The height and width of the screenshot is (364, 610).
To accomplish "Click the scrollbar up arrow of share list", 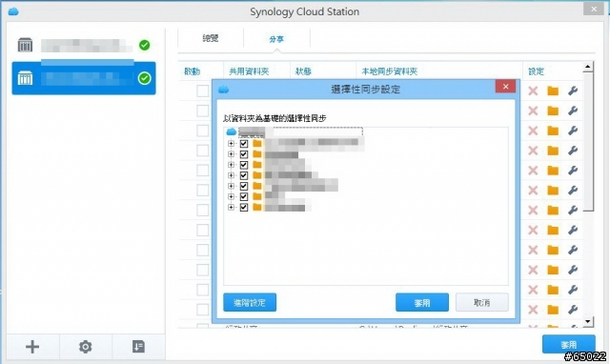I will pyautogui.click(x=588, y=67).
